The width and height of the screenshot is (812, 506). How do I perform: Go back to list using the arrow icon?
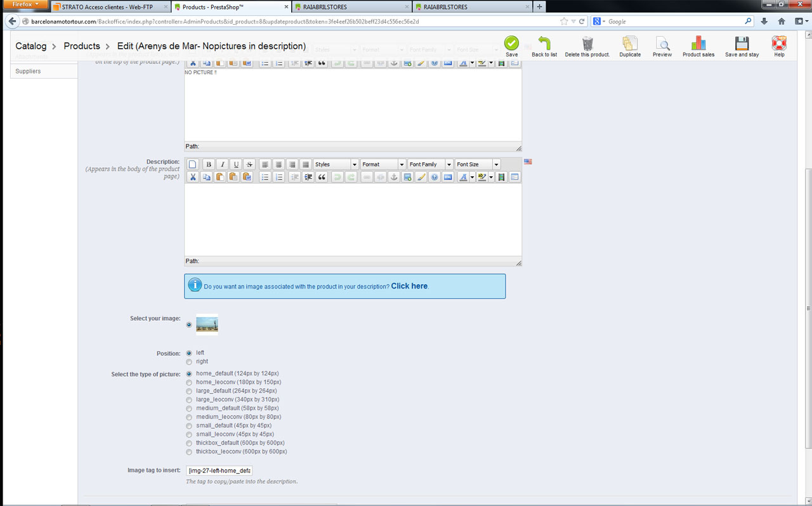[x=544, y=43]
